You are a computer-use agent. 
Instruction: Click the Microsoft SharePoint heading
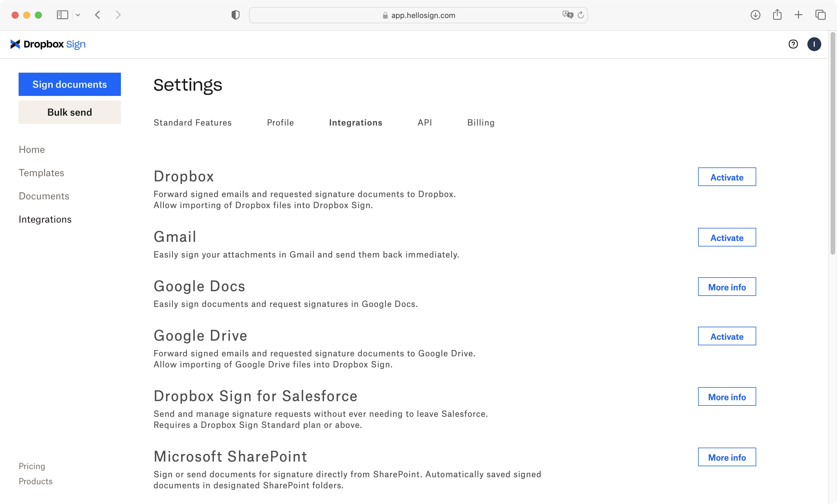click(x=230, y=456)
